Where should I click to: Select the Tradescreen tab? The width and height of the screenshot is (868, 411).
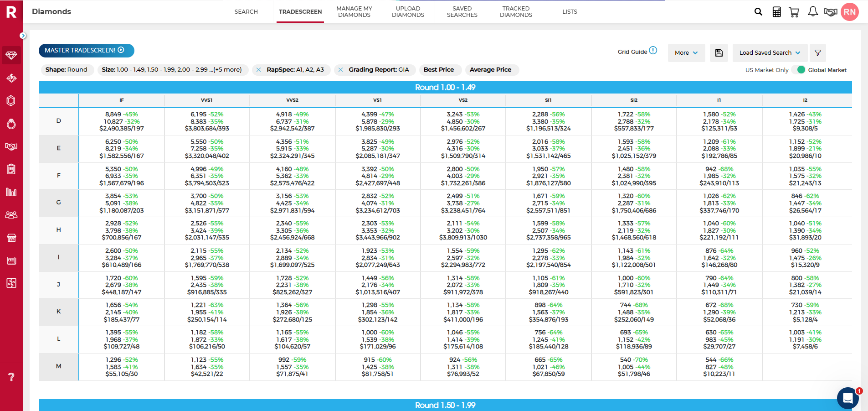coord(300,12)
